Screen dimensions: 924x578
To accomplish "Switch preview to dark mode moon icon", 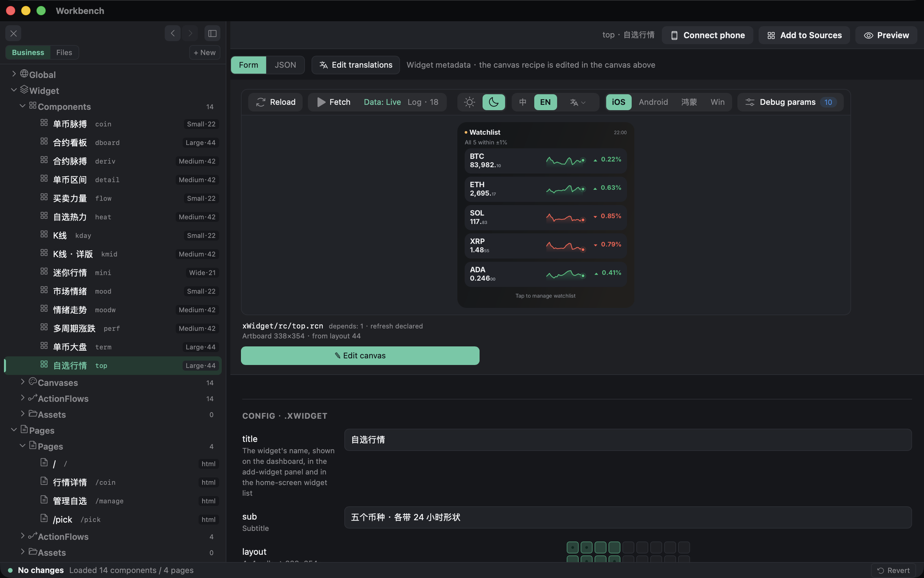I will pyautogui.click(x=493, y=102).
